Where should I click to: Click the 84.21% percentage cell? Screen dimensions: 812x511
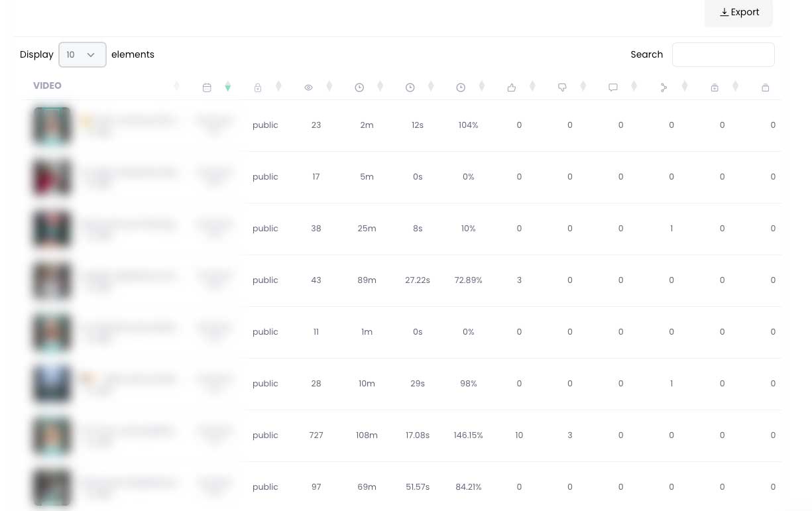pos(468,487)
